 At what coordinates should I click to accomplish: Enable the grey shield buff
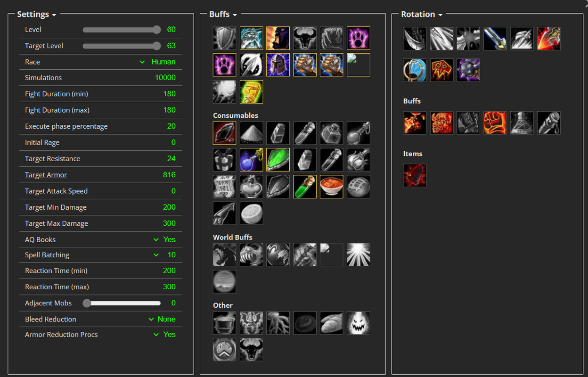point(225,38)
